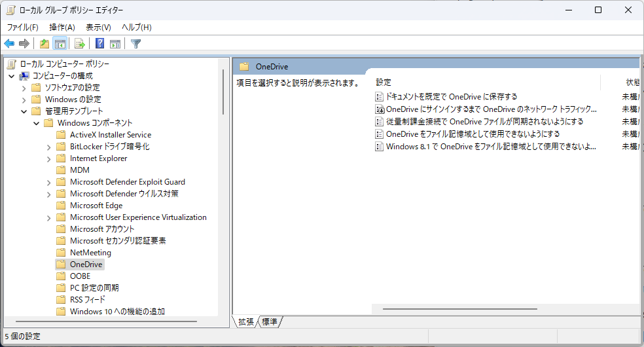Click the 状態 column header

pyautogui.click(x=632, y=82)
